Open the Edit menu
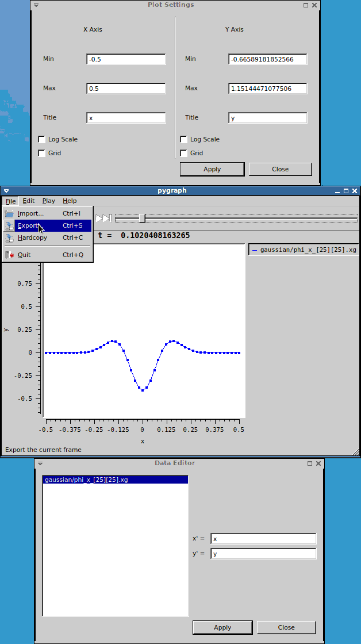The image size is (361, 644). click(x=29, y=201)
